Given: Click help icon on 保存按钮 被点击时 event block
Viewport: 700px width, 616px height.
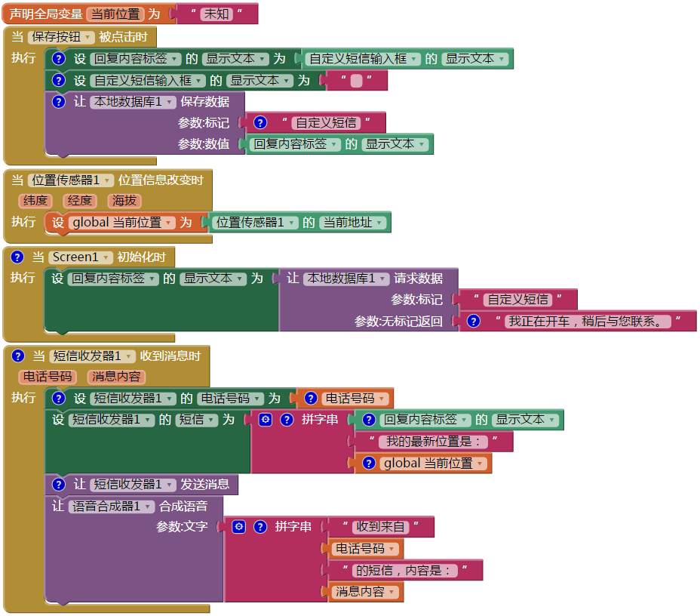Looking at the screenshot, I should pyautogui.click(x=58, y=58).
